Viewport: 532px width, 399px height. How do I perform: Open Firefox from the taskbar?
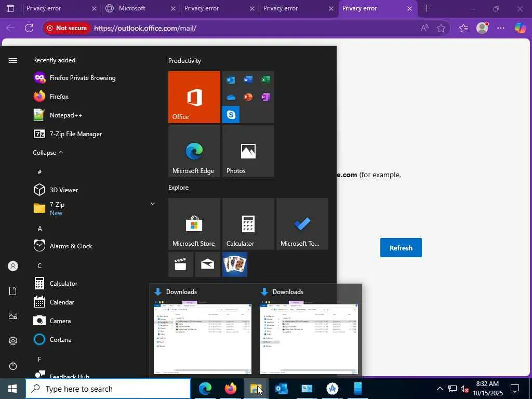[x=231, y=389]
